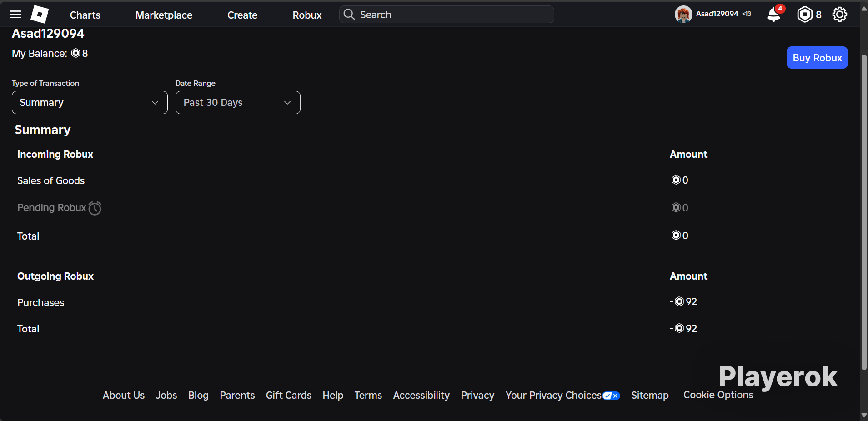This screenshot has width=868, height=421.
Task: Open the settings gear menu
Action: 840,15
